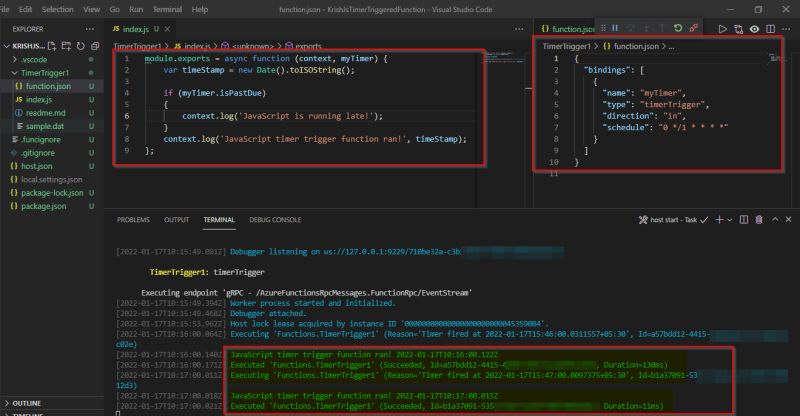
Task: Pause the debugger from debug toolbar
Action: click(x=615, y=28)
